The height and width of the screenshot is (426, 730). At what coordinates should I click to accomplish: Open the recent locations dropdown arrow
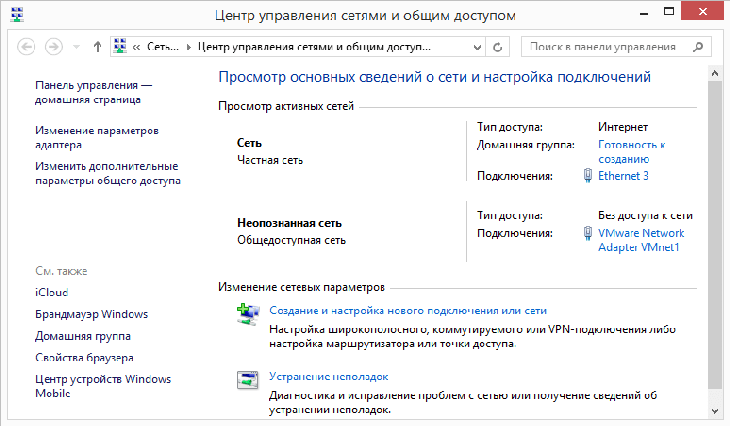(76, 46)
